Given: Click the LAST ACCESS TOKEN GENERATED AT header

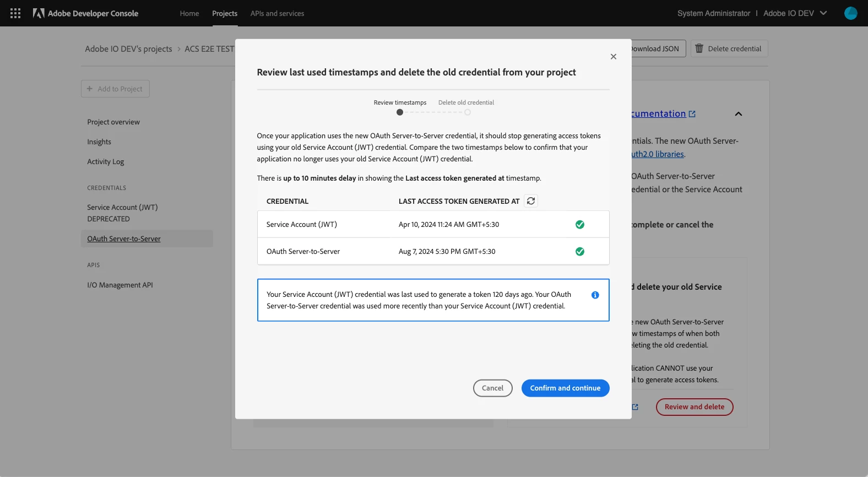Looking at the screenshot, I should coord(459,202).
